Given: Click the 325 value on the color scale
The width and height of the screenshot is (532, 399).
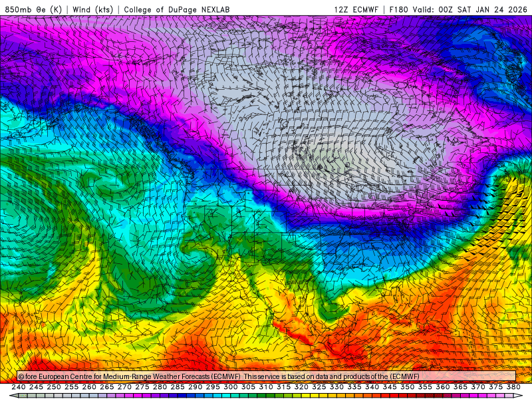Looking at the screenshot, I should coord(319,387).
